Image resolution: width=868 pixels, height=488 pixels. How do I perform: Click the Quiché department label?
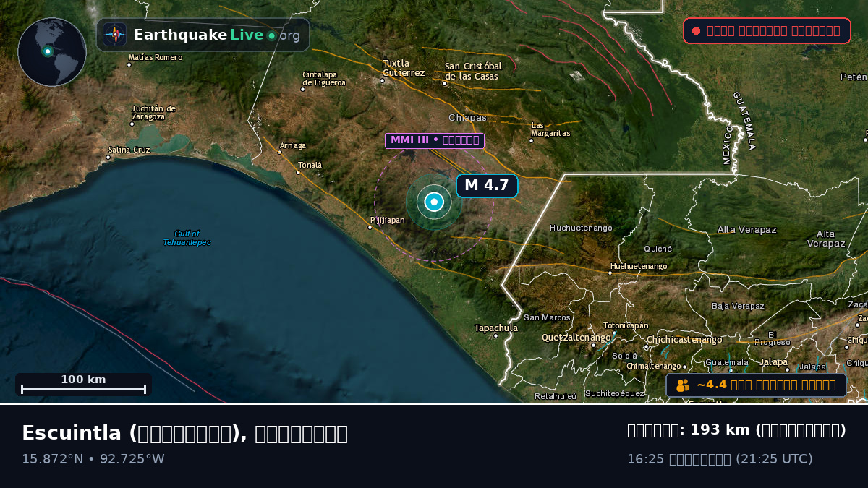pos(658,248)
